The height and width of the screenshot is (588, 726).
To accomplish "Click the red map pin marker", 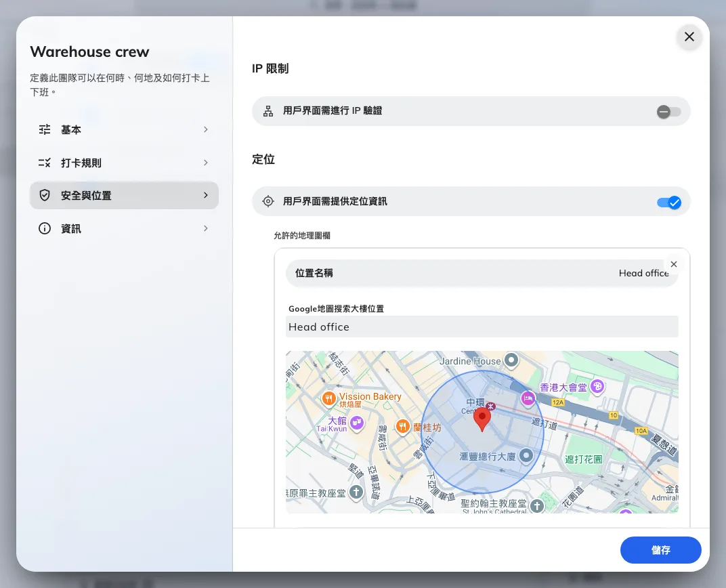I will coord(482,419).
